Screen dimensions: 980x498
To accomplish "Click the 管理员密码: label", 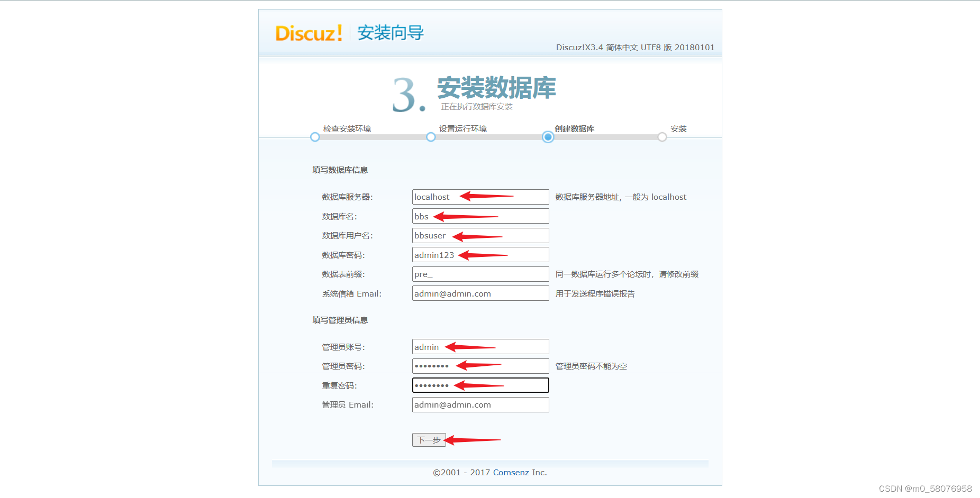I will pos(343,366).
